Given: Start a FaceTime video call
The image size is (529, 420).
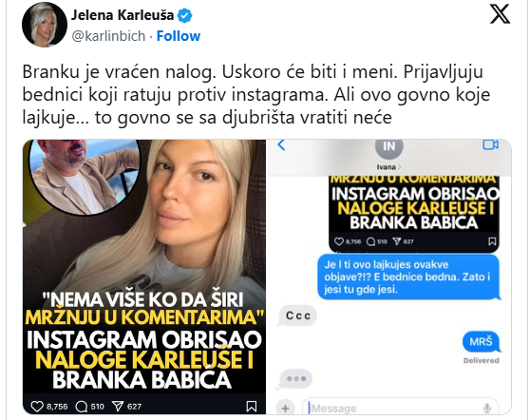Looking at the screenshot, I should [490, 144].
